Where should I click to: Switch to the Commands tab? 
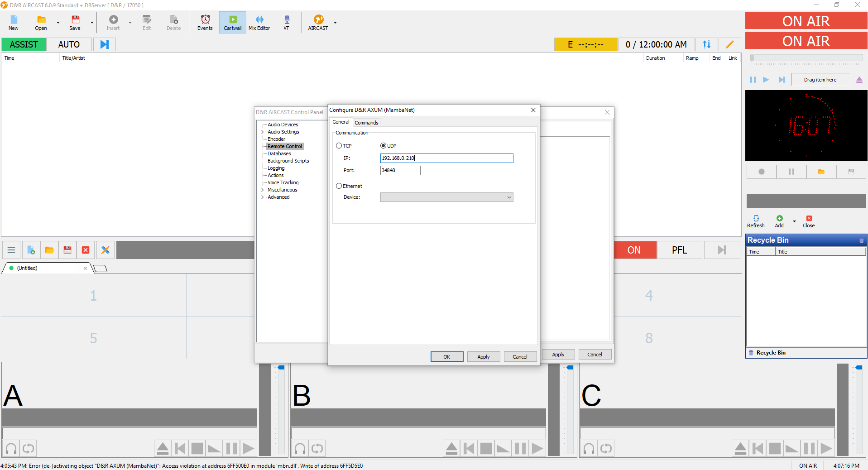366,123
